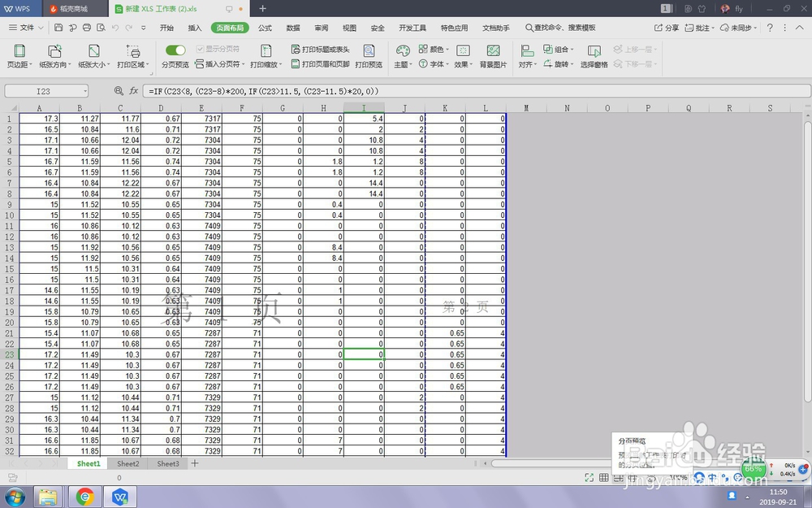Click 插入分页符 insert page break
Image resolution: width=812 pixels, height=508 pixels.
point(219,64)
